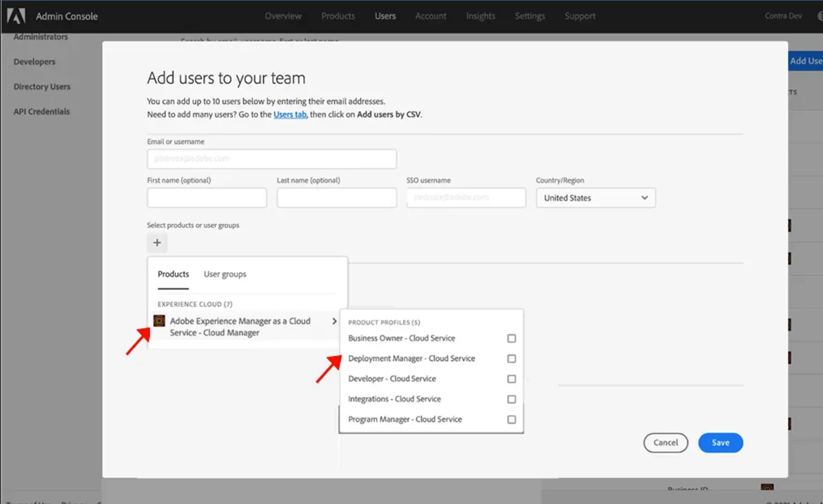
Task: Follow the Users tab hyperlink
Action: pyautogui.click(x=290, y=114)
